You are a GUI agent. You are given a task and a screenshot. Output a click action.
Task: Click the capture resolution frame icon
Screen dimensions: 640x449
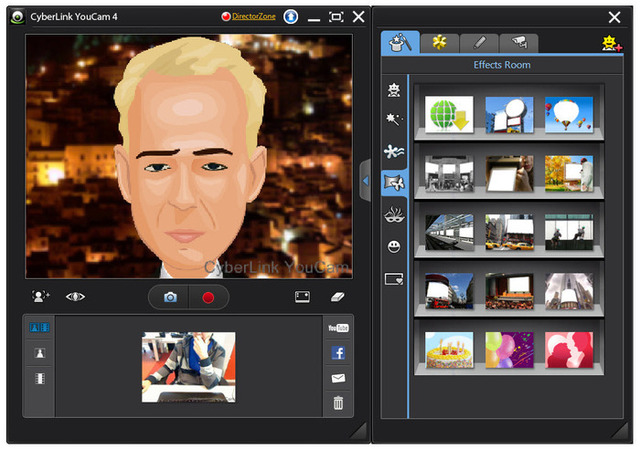pos(302,297)
